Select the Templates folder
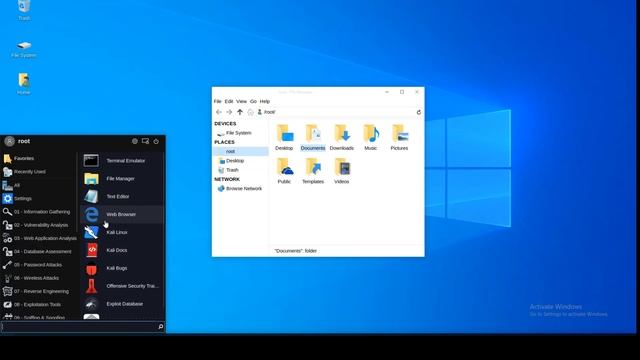 click(313, 171)
